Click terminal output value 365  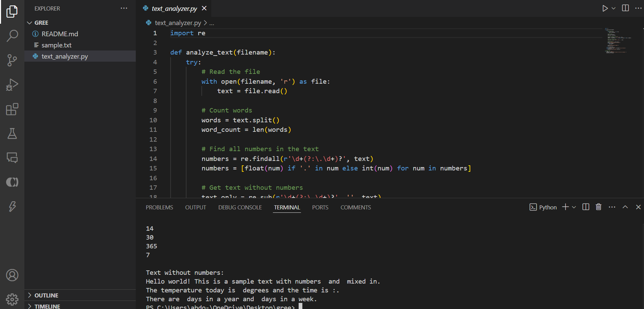click(151, 246)
